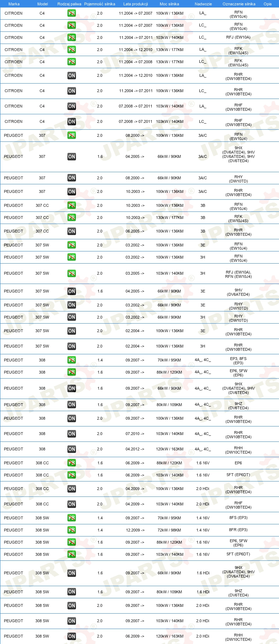Viewport: 279px width, 644px height.
Task: Click 1.6 16V body cell in 308 CC EP6 row
Action: pyautogui.click(x=203, y=463)
